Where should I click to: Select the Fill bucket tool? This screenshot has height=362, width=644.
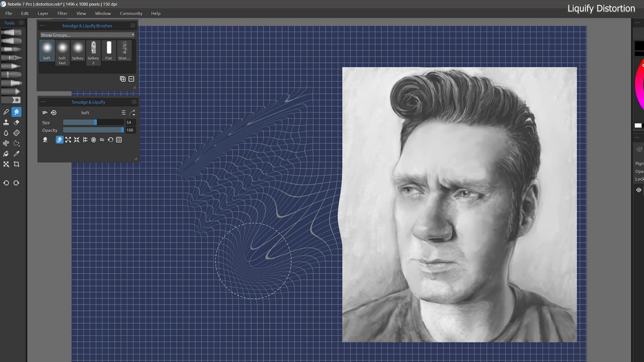(6, 154)
